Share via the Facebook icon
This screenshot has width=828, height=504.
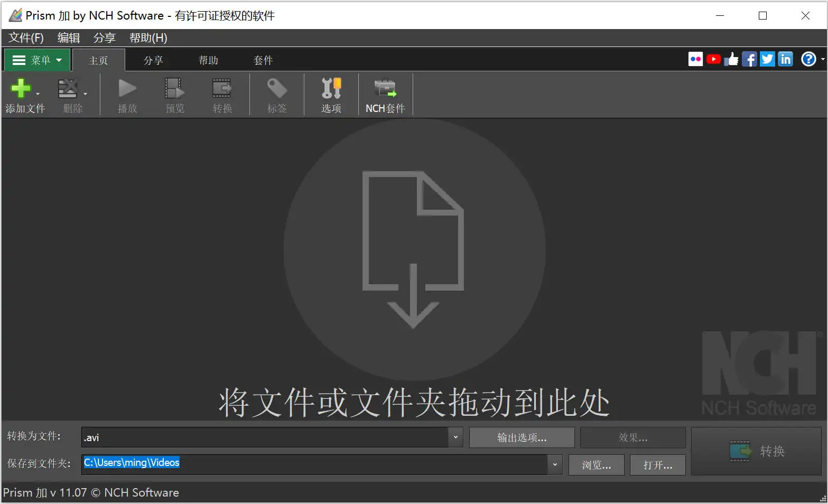tap(749, 59)
